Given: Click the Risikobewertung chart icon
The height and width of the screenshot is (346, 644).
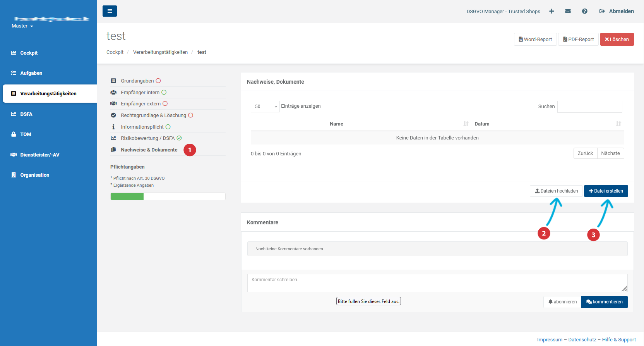Looking at the screenshot, I should (x=113, y=138).
